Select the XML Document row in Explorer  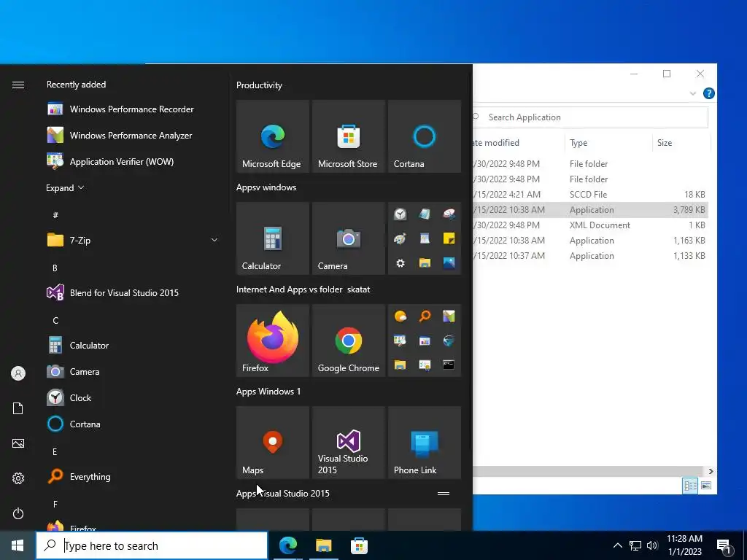590,225
